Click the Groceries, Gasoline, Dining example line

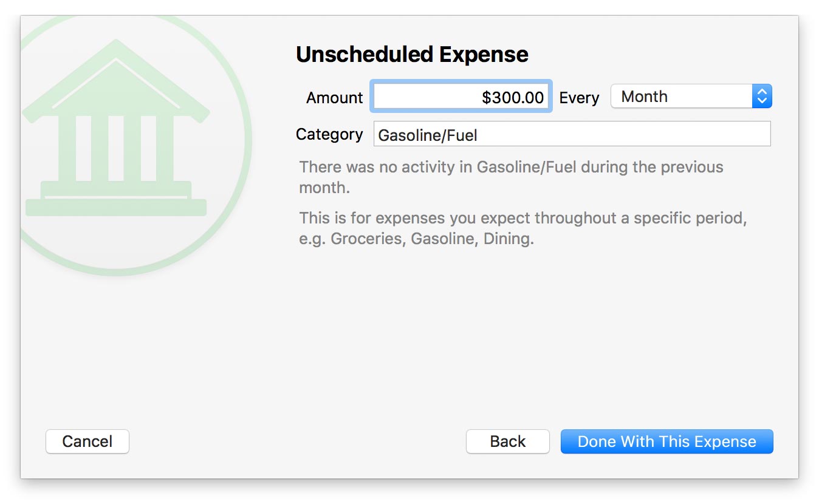point(416,239)
